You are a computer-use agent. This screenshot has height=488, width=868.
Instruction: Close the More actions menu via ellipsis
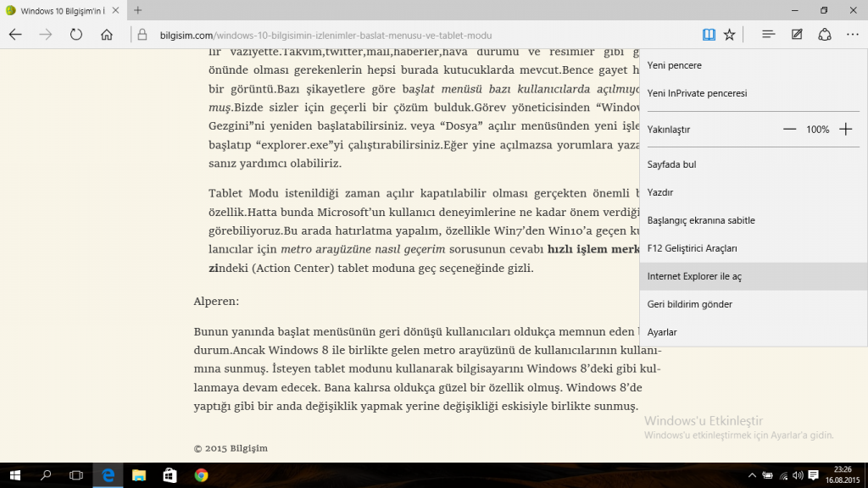(x=853, y=35)
